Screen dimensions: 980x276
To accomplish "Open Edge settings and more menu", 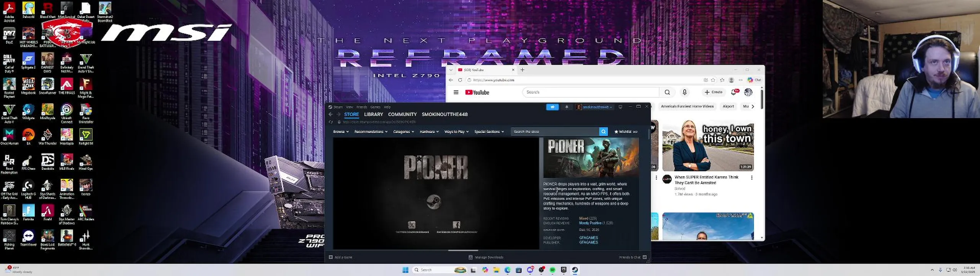I will (x=741, y=80).
